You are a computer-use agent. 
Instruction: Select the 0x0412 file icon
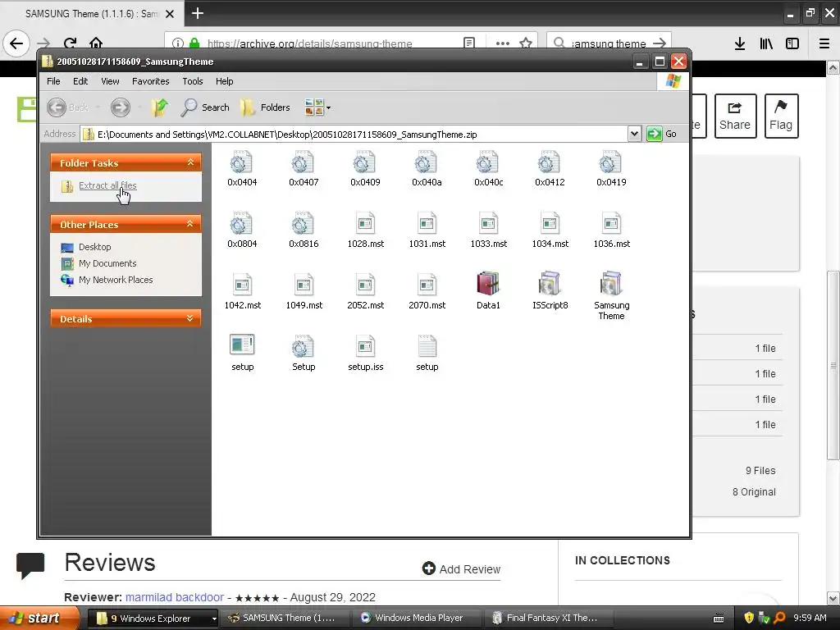(550, 163)
